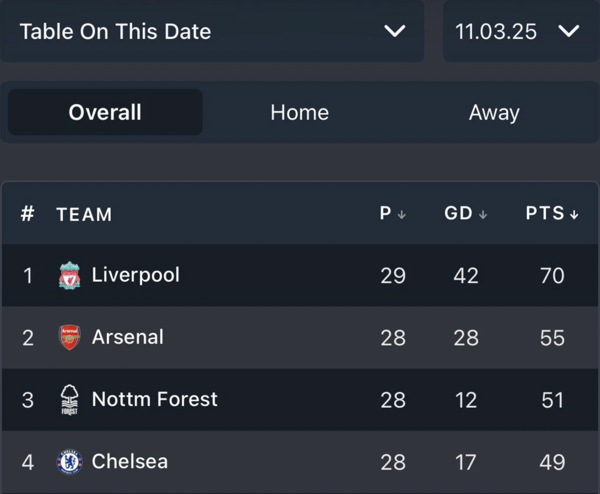Click the Nottm Forest club crest icon

pos(69,399)
